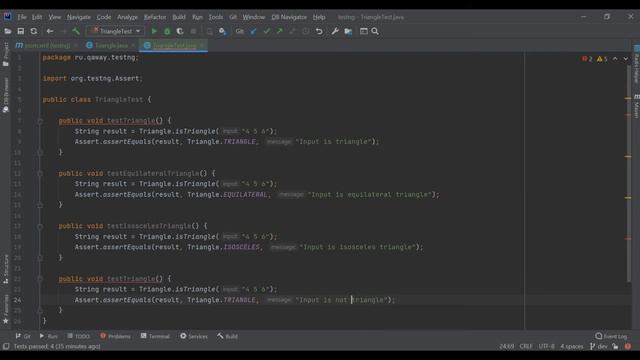Open the Build menu
Screen dimensions: 640x360
179,17
